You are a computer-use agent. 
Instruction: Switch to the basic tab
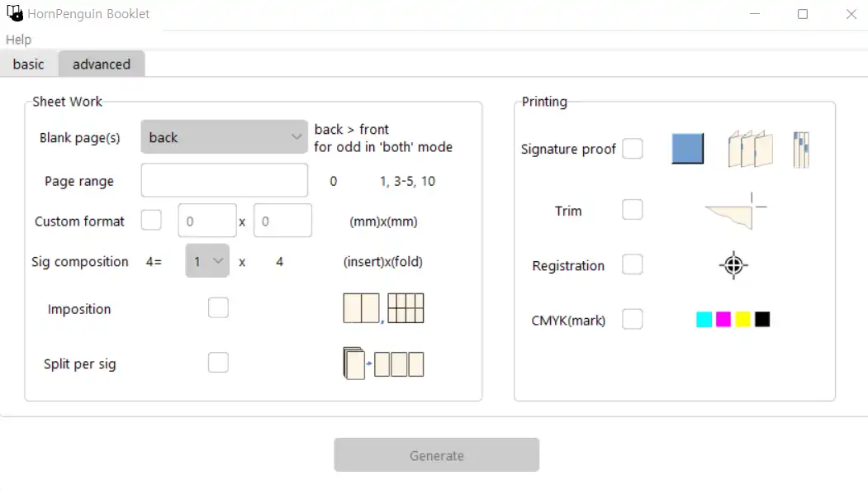tap(29, 64)
